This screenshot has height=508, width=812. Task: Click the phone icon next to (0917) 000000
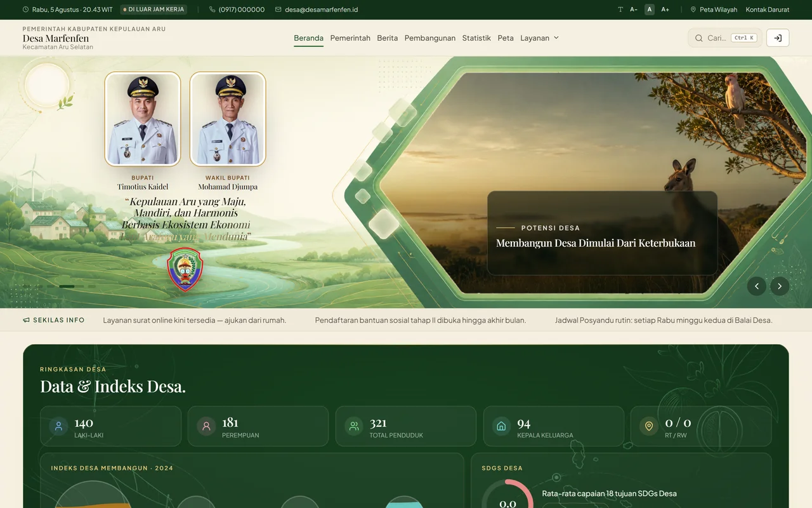click(212, 10)
